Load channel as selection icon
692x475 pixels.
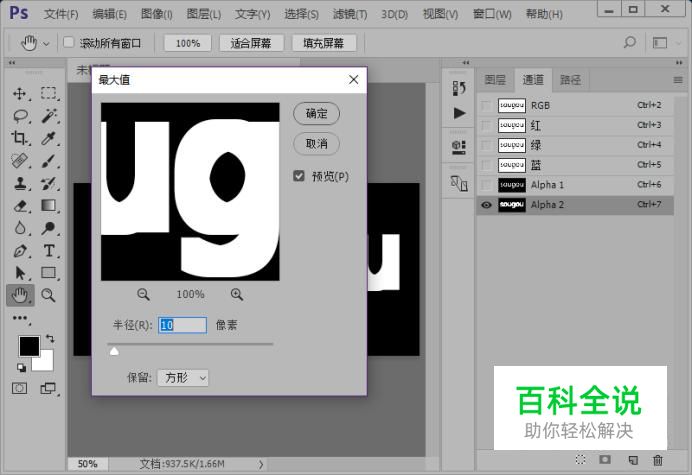[x=580, y=460]
